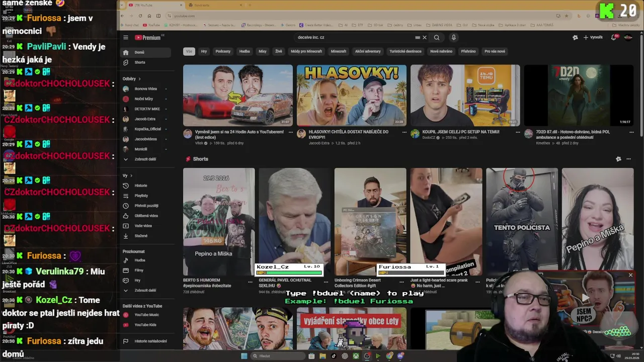Open the HLASOVKY! video thumbnail
This screenshot has width=644, height=362.
pos(351,95)
